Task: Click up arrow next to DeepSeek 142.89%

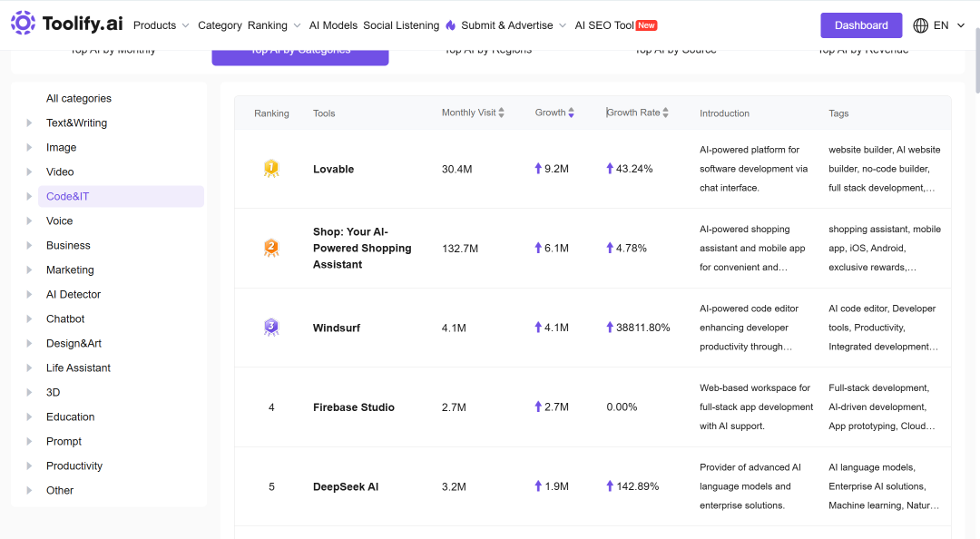Action: click(x=610, y=485)
